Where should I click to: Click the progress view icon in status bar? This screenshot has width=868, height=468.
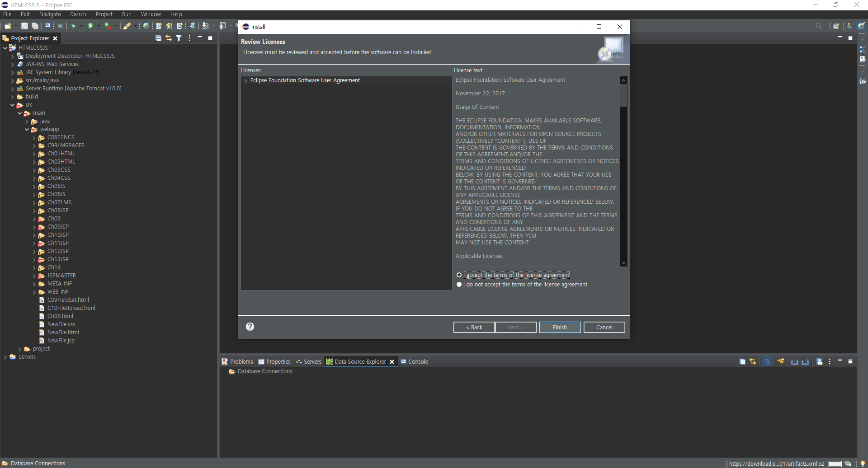848,463
